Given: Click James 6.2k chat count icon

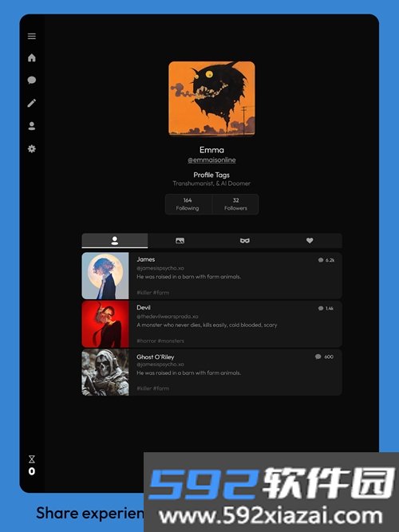Looking at the screenshot, I should point(321,260).
